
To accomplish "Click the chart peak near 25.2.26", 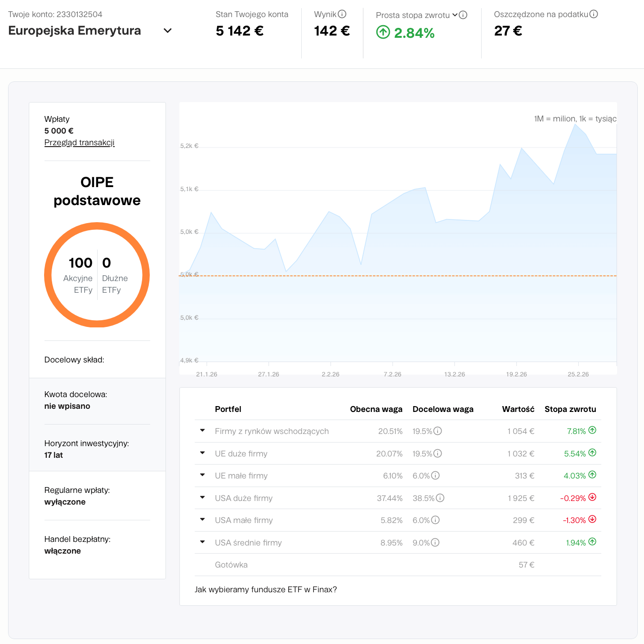I will point(575,125).
